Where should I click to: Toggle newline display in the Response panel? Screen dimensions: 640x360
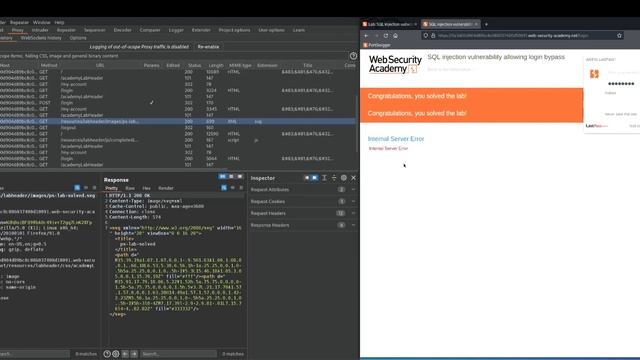coord(233,188)
